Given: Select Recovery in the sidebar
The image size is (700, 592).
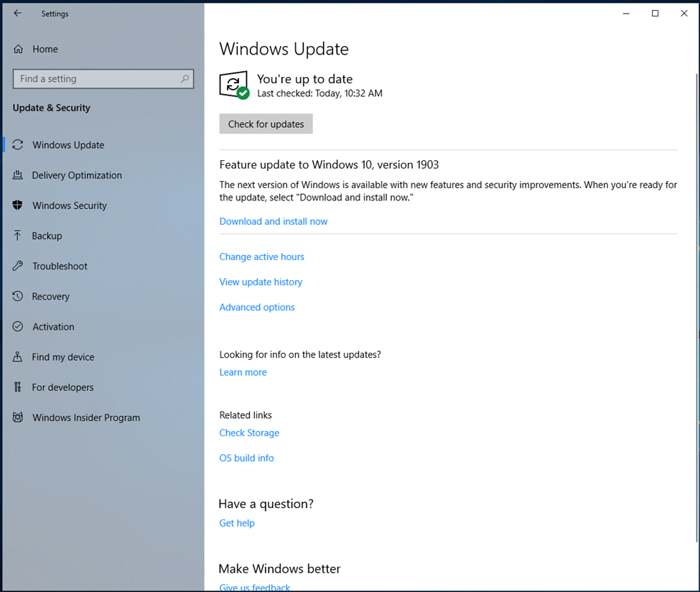Looking at the screenshot, I should [103, 296].
